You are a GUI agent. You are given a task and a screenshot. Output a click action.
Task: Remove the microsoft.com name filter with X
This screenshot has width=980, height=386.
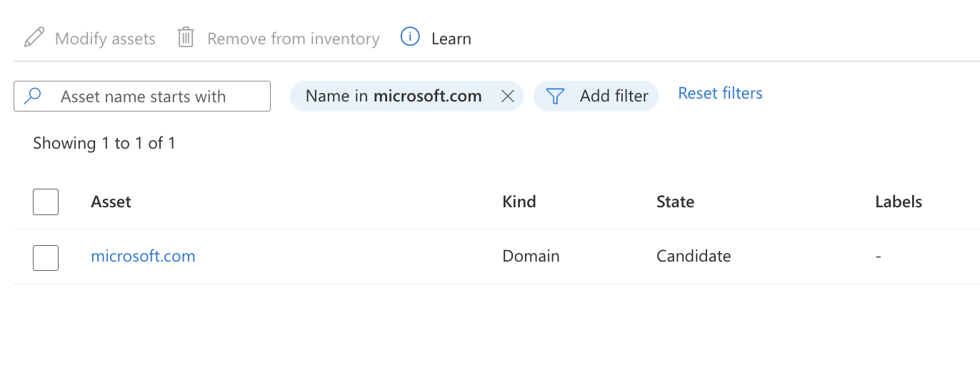pos(508,96)
